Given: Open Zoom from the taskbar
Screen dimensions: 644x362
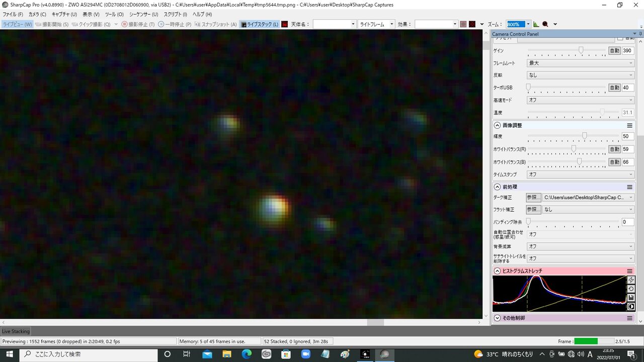Looking at the screenshot, I should pyautogui.click(x=305, y=354).
